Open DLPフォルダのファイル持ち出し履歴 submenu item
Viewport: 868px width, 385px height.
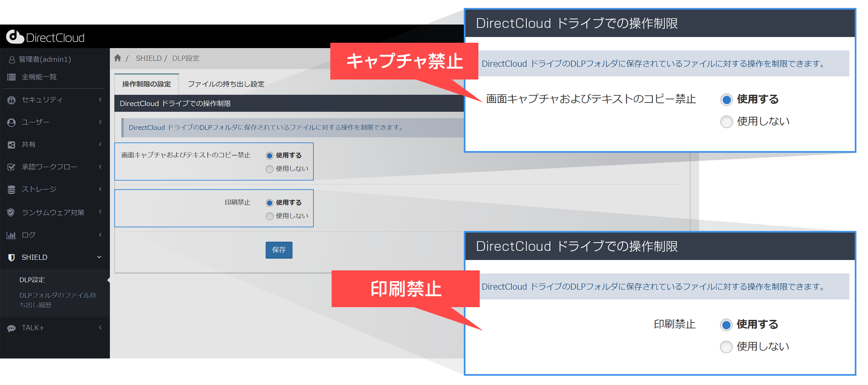(58, 300)
